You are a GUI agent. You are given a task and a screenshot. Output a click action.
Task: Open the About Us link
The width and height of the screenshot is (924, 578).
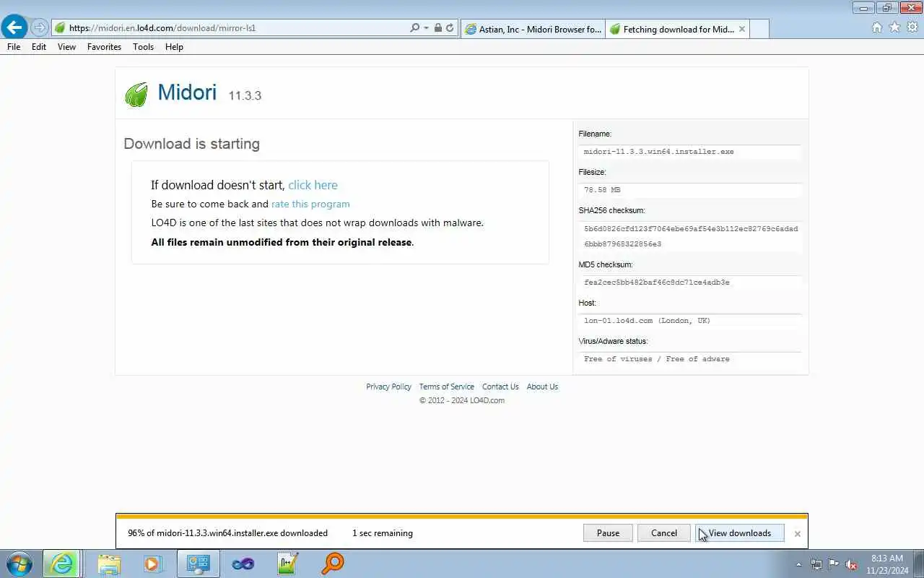click(542, 387)
